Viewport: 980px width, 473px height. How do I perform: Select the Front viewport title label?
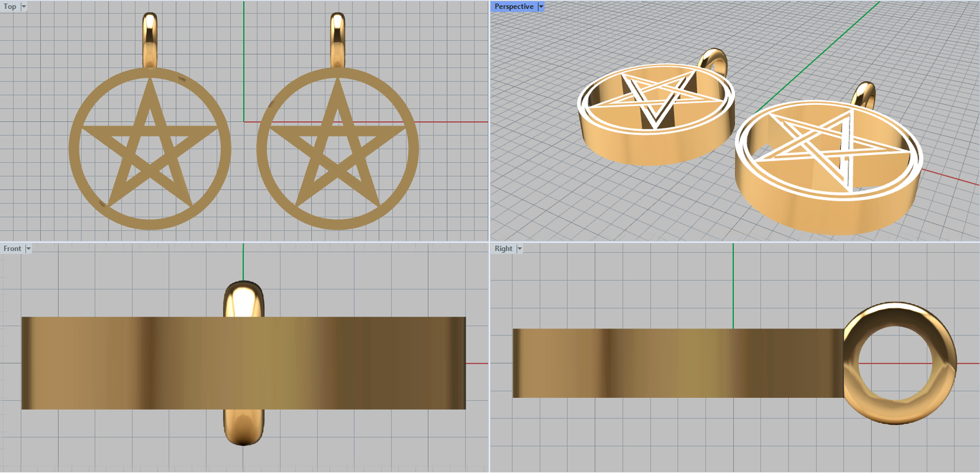point(12,249)
